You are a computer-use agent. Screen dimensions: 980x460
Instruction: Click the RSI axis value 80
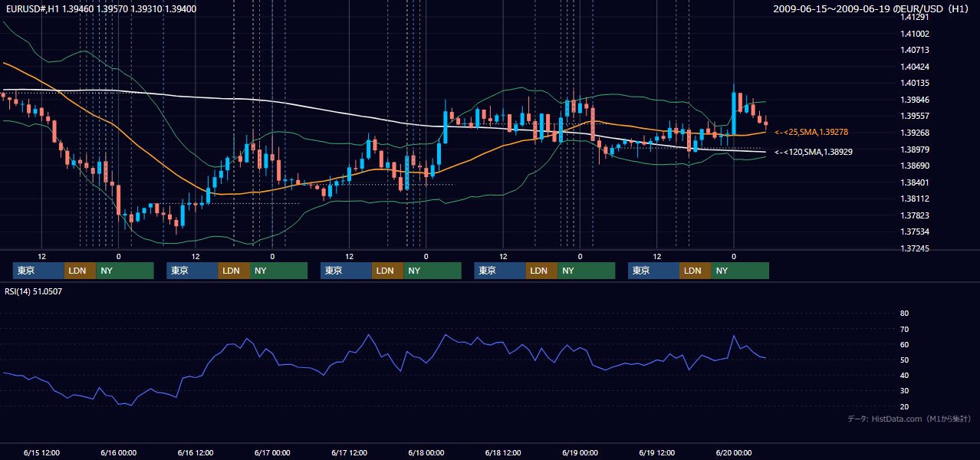click(904, 314)
